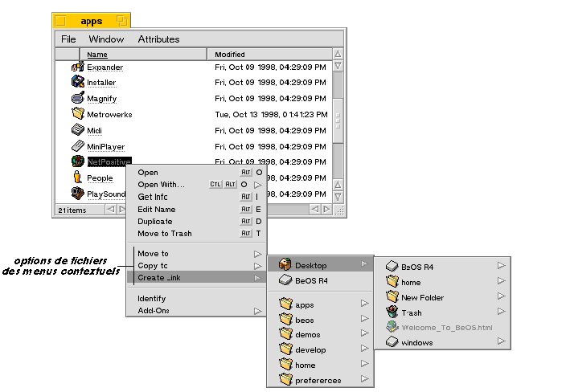Click the window resize corner grip
Screen dimensions: 566x392
(339, 210)
